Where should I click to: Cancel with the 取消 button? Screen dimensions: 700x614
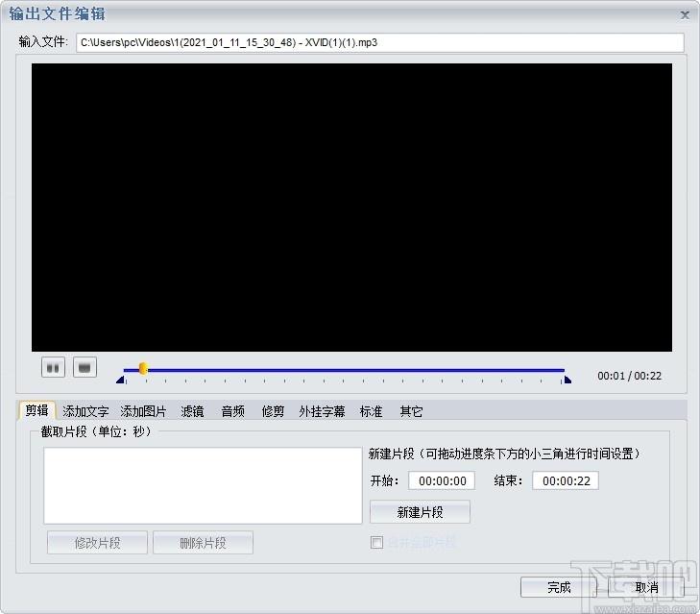click(646, 587)
